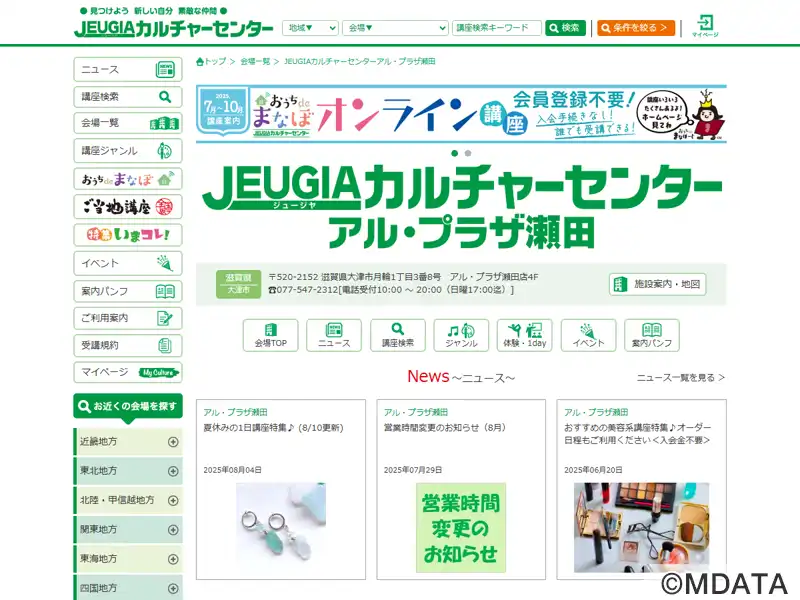Click the ニュース icon button below address
Image resolution: width=800 pixels, height=600 pixels.
tap(334, 335)
